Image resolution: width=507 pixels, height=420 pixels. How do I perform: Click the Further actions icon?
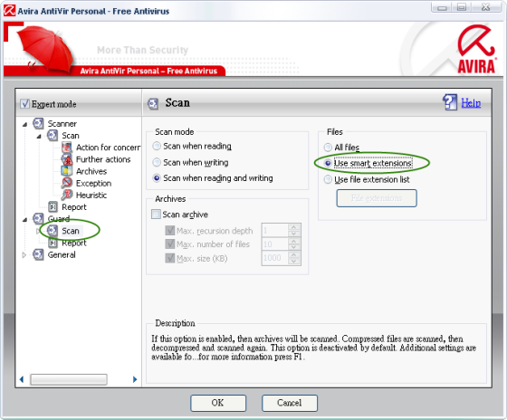(x=67, y=159)
